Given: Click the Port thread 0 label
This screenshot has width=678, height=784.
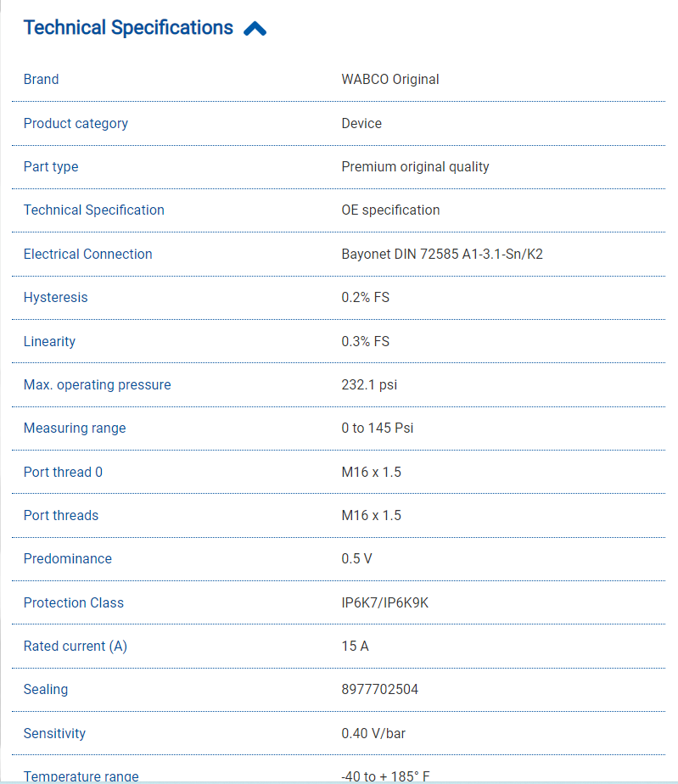Looking at the screenshot, I should (x=63, y=472).
